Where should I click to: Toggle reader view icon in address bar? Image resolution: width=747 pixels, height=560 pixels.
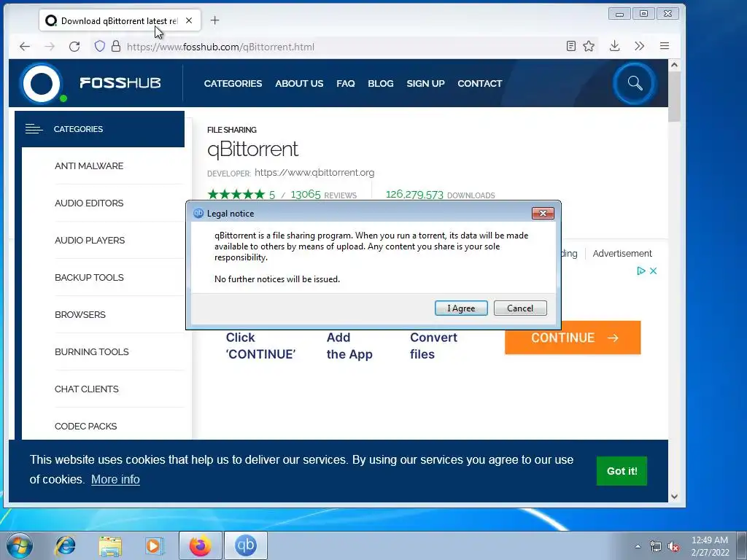click(x=570, y=46)
